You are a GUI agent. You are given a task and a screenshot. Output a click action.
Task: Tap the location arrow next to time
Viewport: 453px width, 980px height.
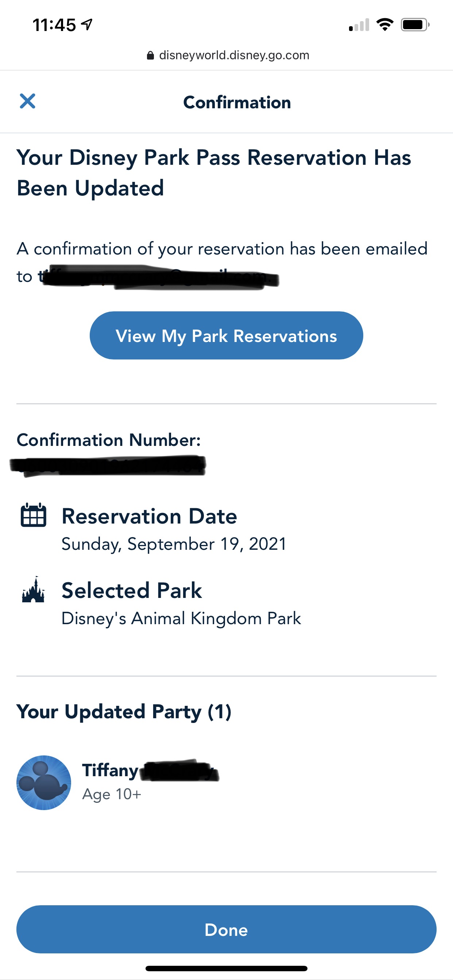coord(88,25)
